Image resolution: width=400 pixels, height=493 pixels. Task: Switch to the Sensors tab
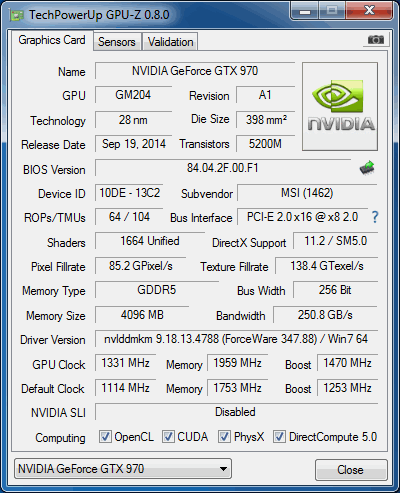coord(117,42)
